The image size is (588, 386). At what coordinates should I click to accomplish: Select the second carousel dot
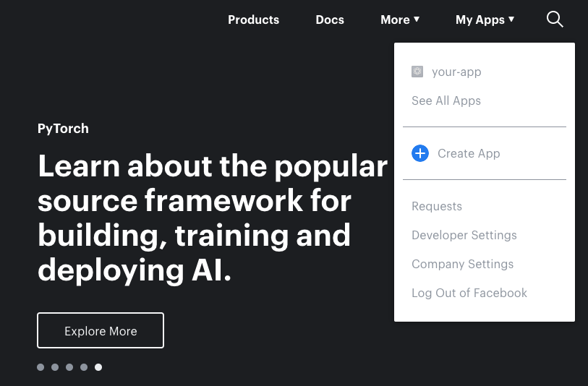point(55,367)
